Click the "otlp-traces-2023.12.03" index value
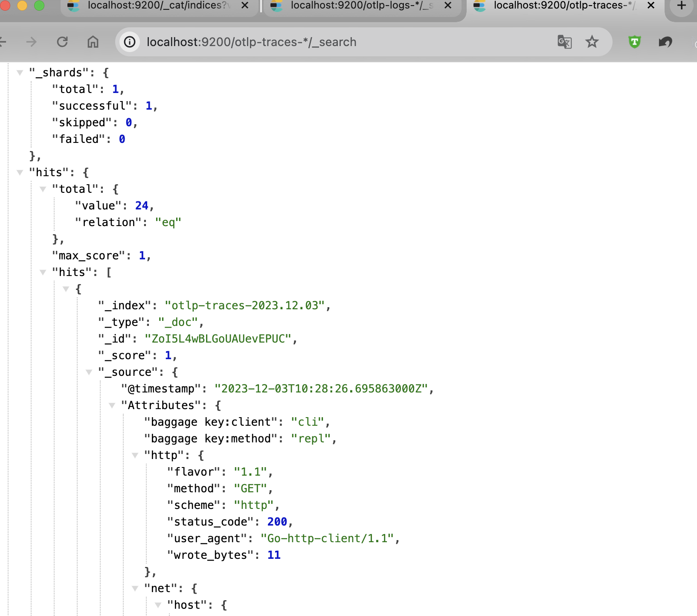Image resolution: width=697 pixels, height=616 pixels. 245,305
